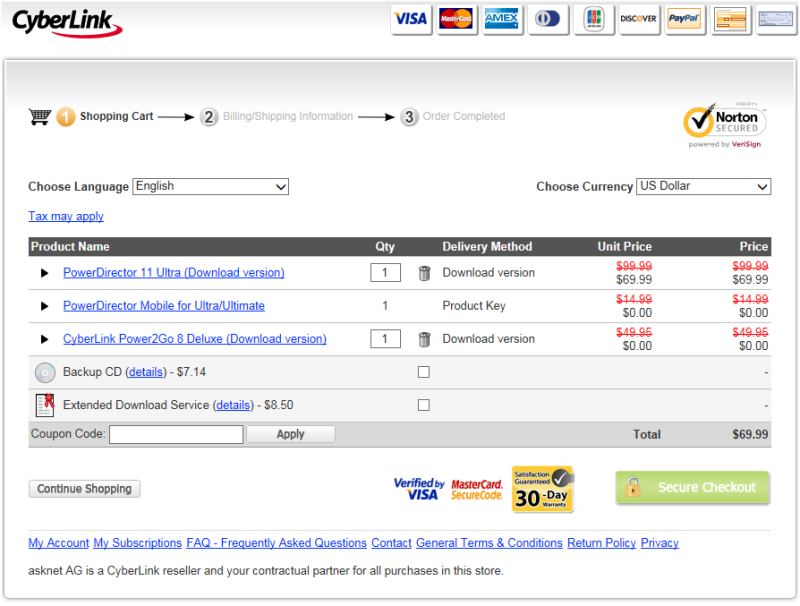This screenshot has height=606, width=800.
Task: Open General Terms & Conditions link
Action: [x=489, y=543]
